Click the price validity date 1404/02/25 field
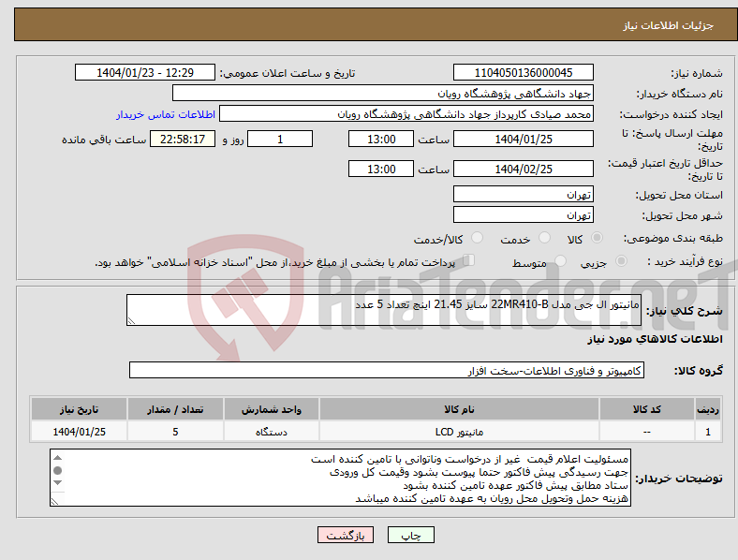 click(523, 169)
